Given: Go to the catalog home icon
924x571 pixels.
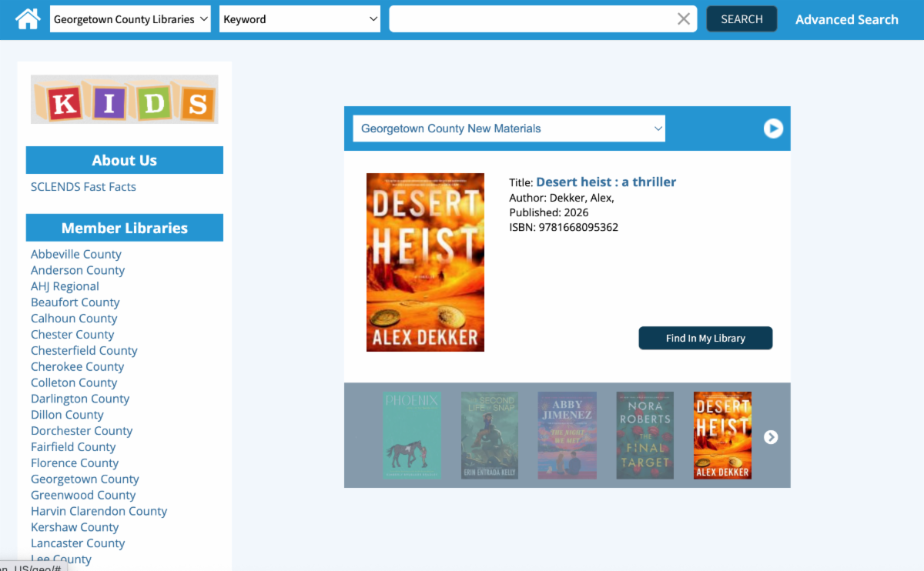Looking at the screenshot, I should pyautogui.click(x=28, y=19).
